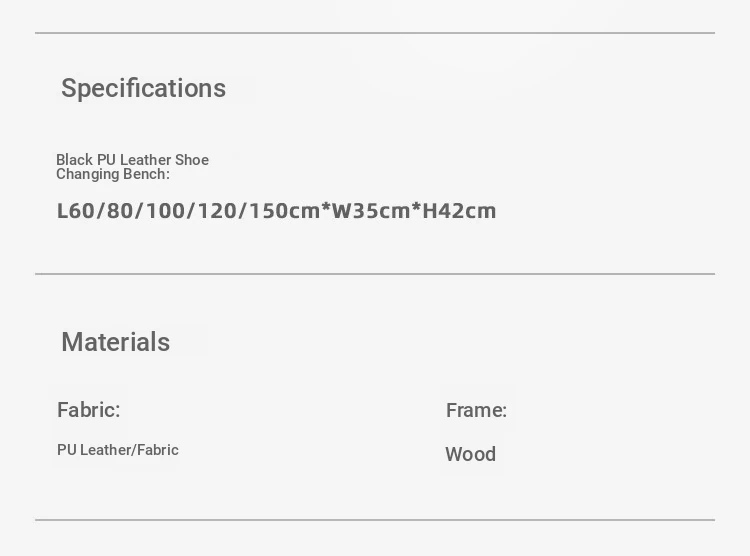Click the divider line above Specifications
The height and width of the screenshot is (556, 750).
click(x=375, y=33)
